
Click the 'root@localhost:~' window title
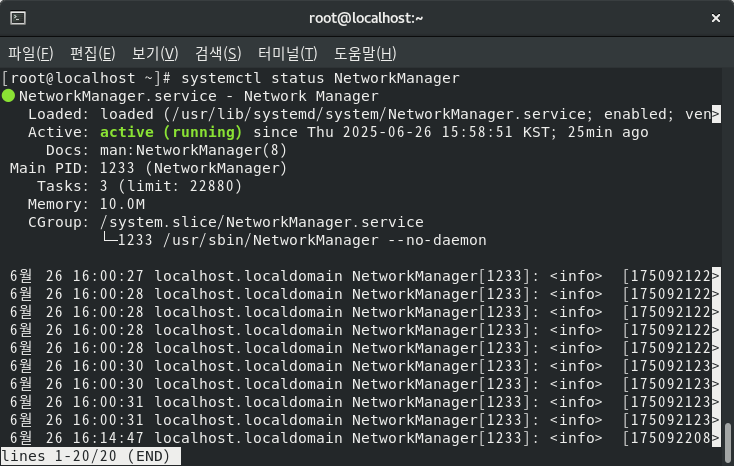tap(366, 18)
